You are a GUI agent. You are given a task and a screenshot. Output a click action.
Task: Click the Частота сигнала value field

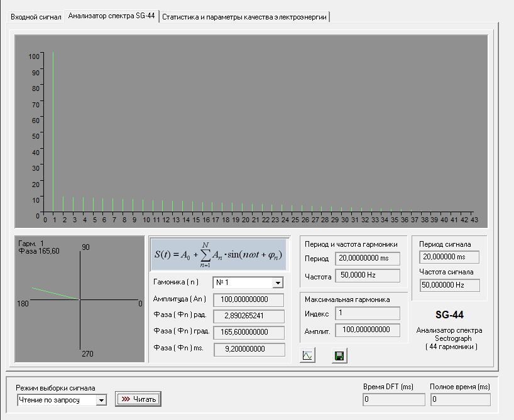449,285
